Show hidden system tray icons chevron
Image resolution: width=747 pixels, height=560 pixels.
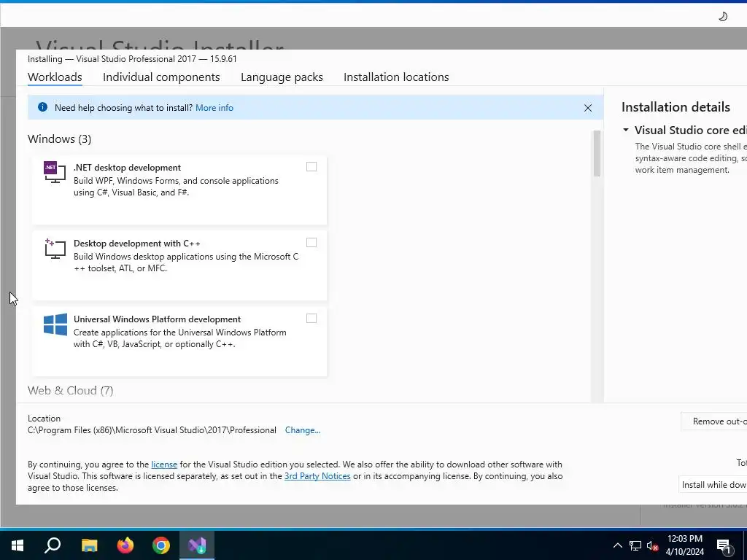(x=617, y=545)
